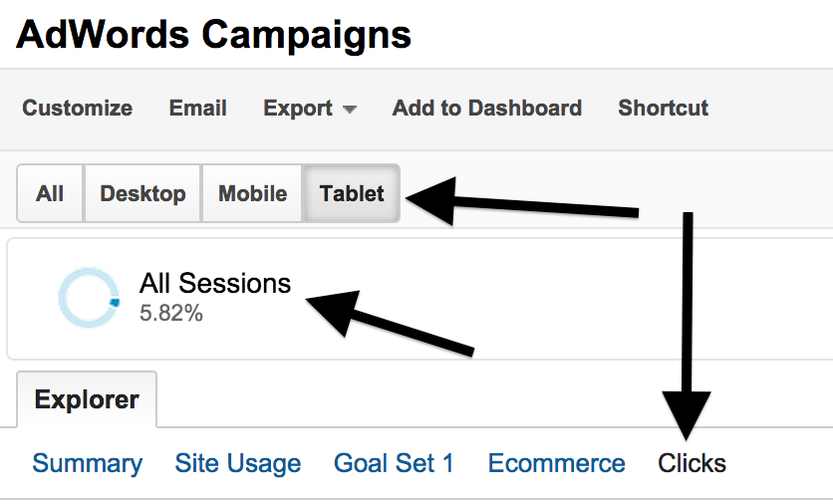The height and width of the screenshot is (504, 833).
Task: Switch device filter to Desktop
Action: coord(142,194)
